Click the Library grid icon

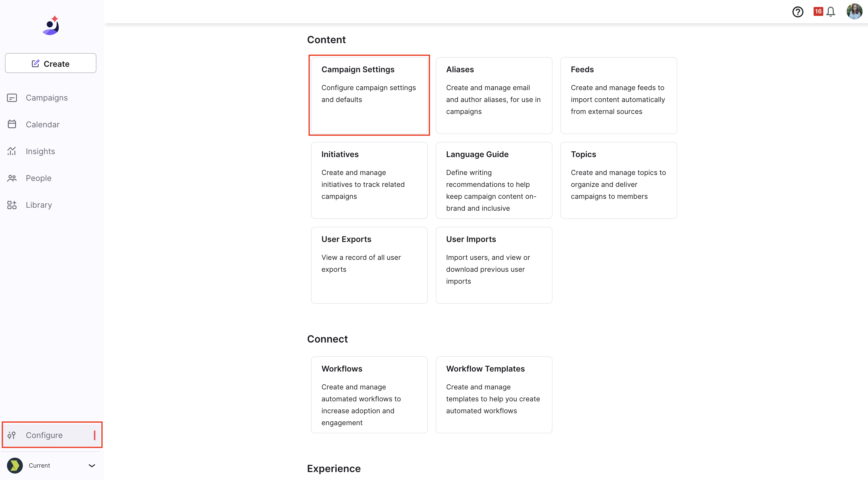(x=12, y=205)
